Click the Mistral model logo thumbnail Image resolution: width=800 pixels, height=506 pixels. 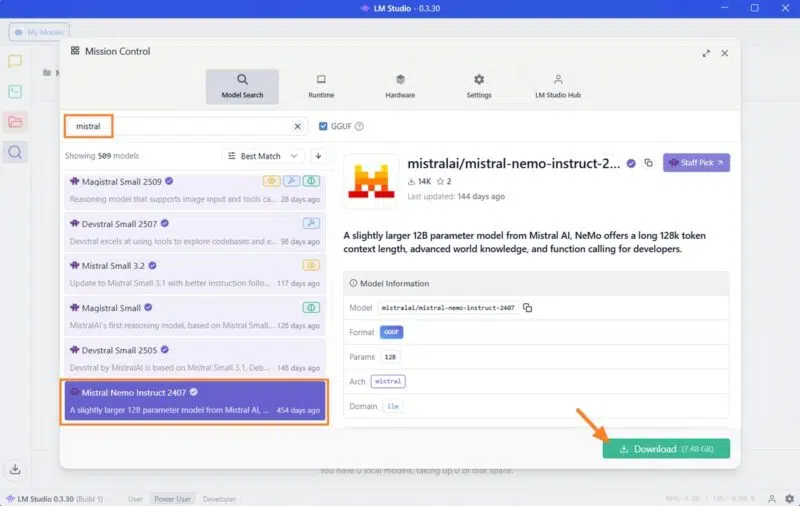(371, 182)
